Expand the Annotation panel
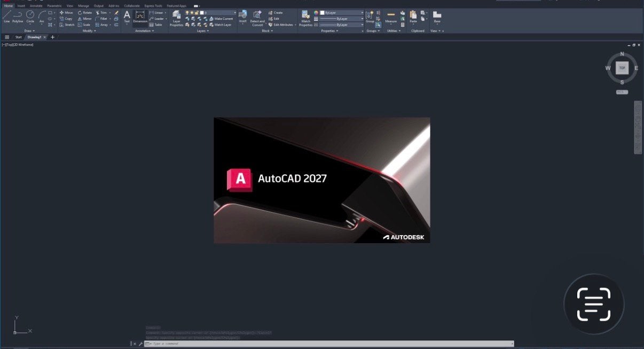Image resolution: width=644 pixels, height=349 pixels. point(144,31)
